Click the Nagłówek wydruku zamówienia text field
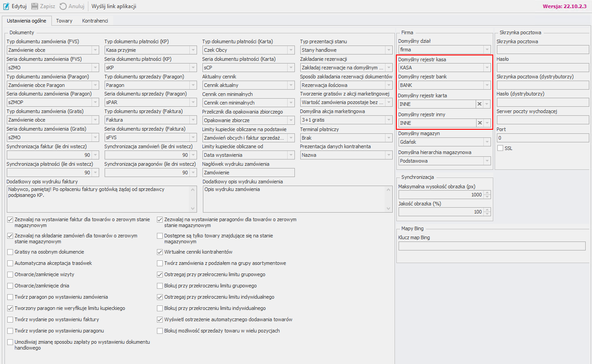The image size is (592, 364). click(x=248, y=173)
